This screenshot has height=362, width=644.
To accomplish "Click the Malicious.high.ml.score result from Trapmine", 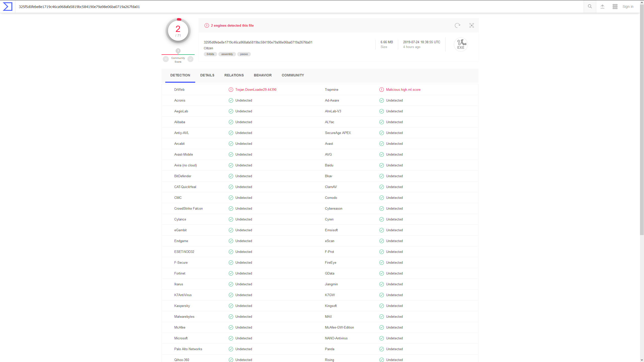I will point(403,89).
